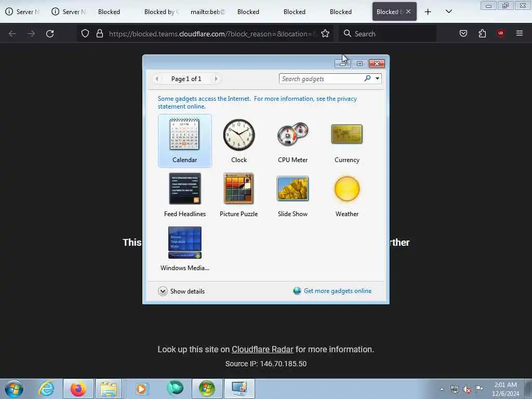Open Windows Explorer from taskbar
The height and width of the screenshot is (399, 532).
109,389
